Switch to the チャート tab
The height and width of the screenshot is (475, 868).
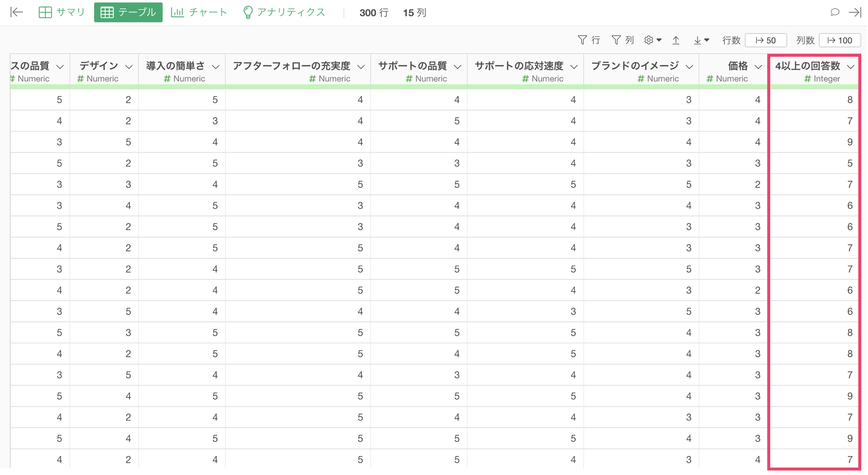coord(199,12)
